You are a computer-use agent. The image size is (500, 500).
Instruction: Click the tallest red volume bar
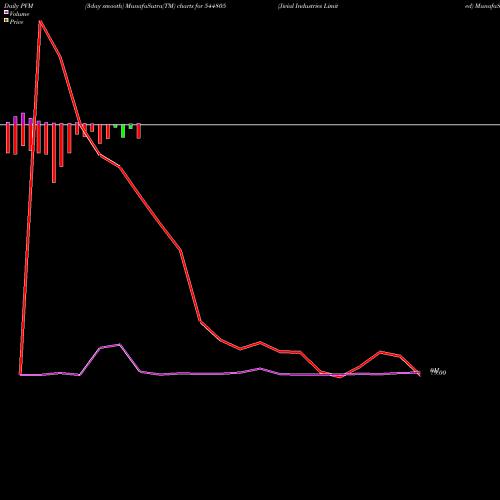[x=54, y=153]
